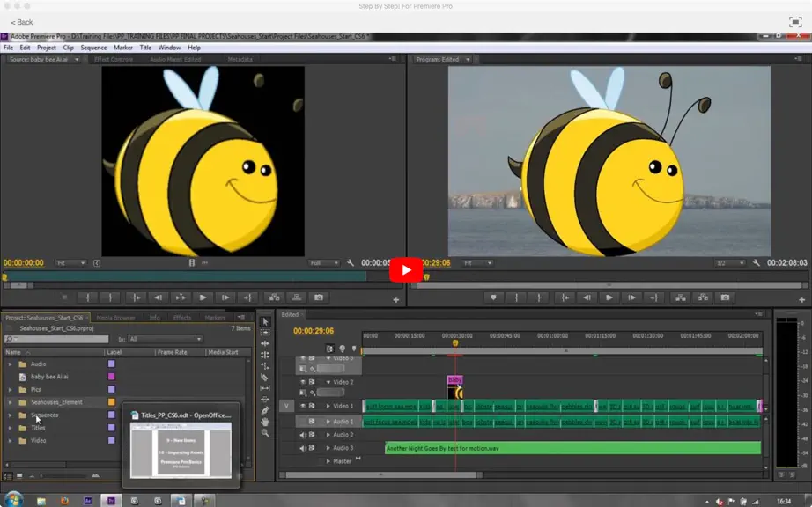The height and width of the screenshot is (507, 812).
Task: Open the Sequence menu
Action: (x=93, y=48)
